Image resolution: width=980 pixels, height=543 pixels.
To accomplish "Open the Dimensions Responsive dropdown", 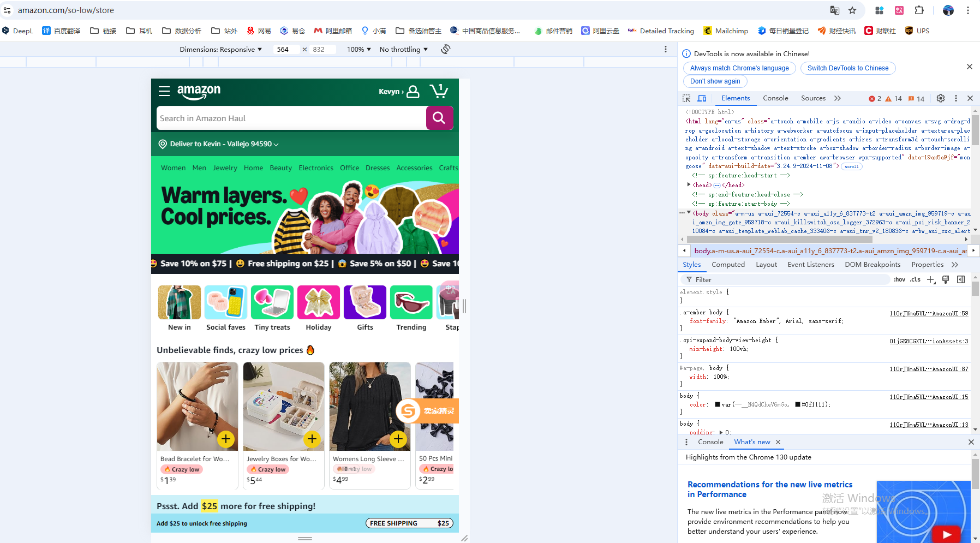I will (221, 49).
